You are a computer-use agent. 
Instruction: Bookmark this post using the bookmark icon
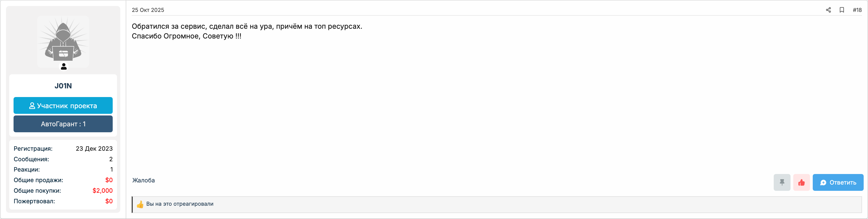pos(842,10)
